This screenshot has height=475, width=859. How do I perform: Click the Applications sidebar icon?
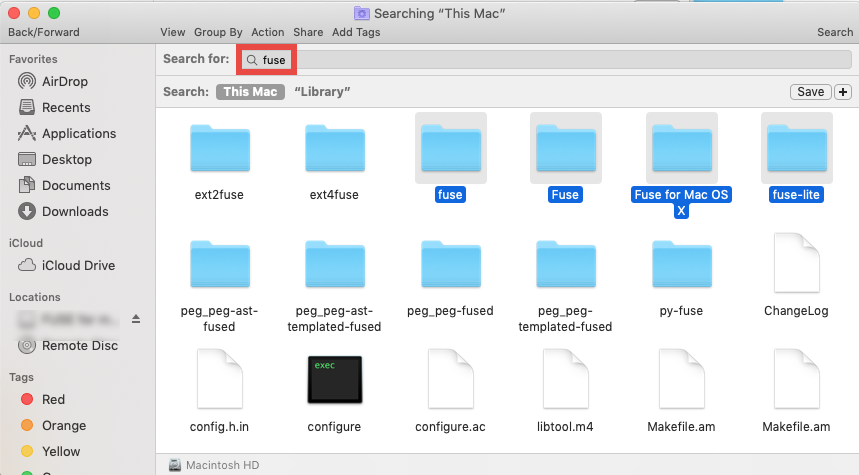click(x=27, y=133)
